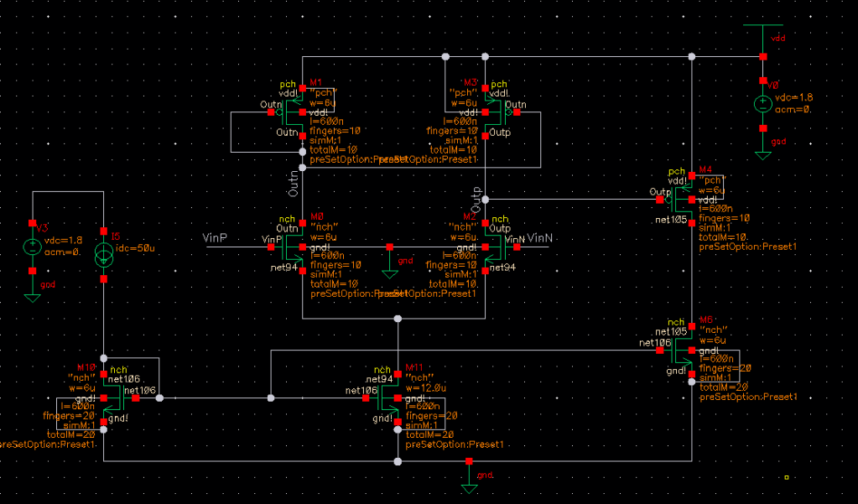Select the M2 NMOS input transistor
The image size is (858, 504).
[491, 247]
